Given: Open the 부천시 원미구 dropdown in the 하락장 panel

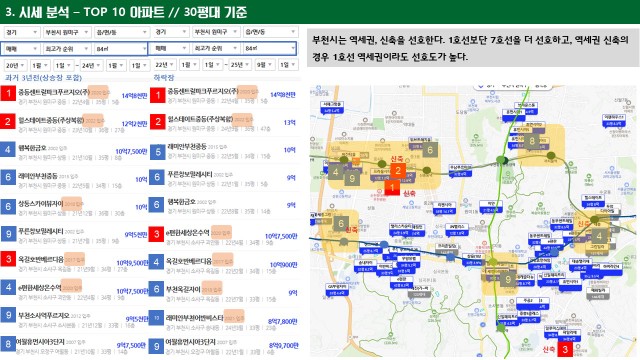Looking at the screenshot, I should [x=216, y=31].
